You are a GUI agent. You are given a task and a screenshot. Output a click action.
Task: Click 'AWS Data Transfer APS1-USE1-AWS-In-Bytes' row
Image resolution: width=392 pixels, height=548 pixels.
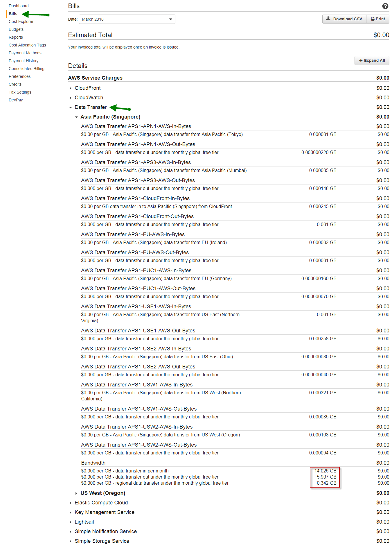click(x=235, y=307)
